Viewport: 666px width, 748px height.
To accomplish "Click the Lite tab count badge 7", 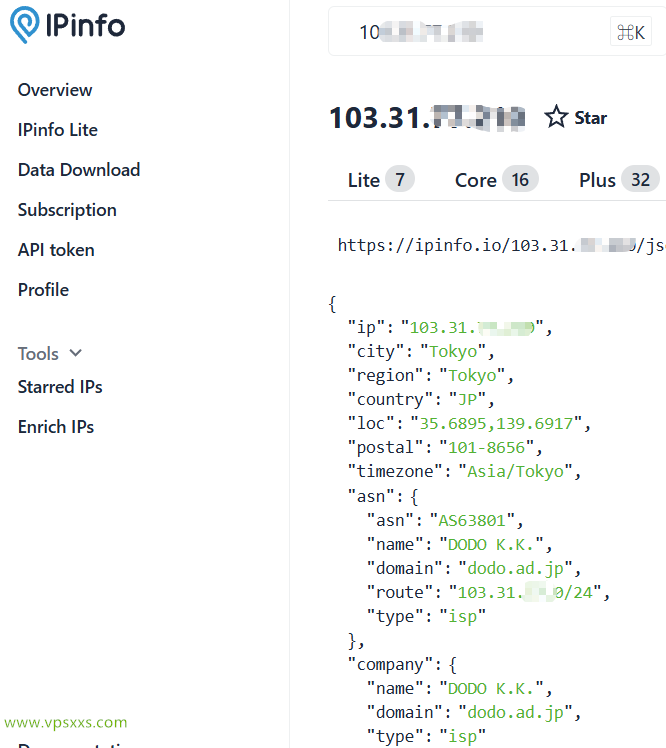I will pyautogui.click(x=400, y=179).
